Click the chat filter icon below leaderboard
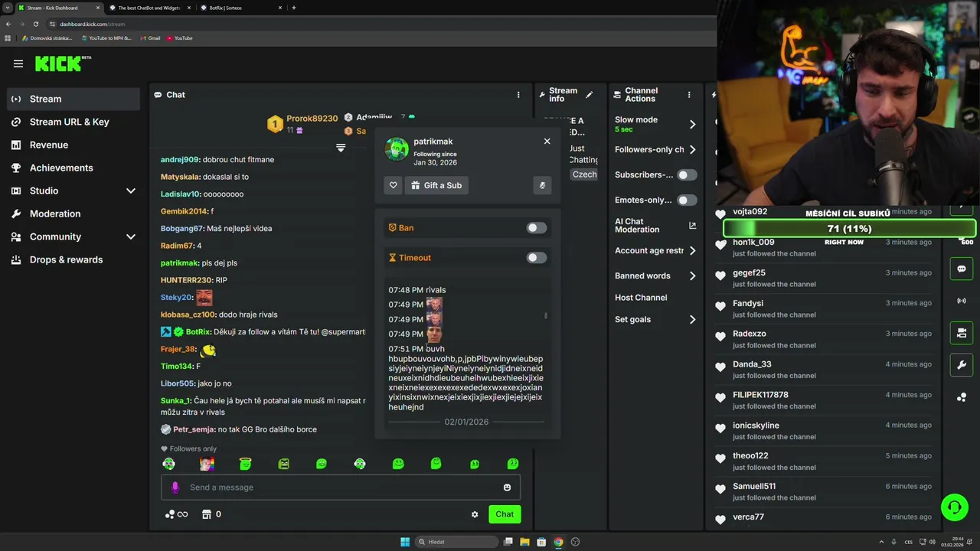The height and width of the screenshot is (551, 980). point(341,148)
